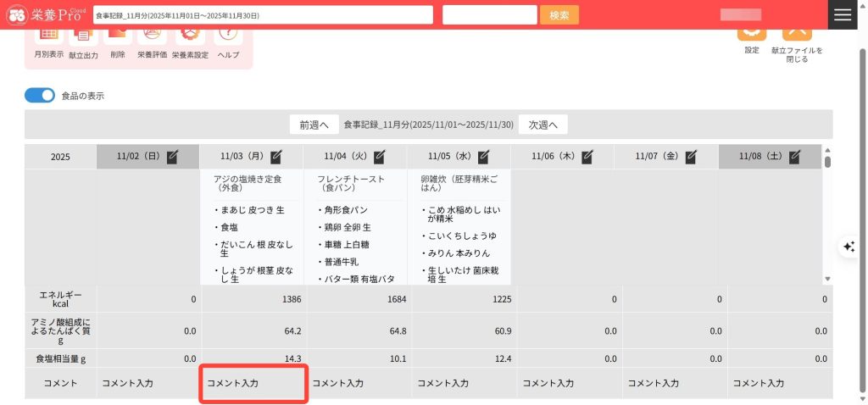
Task: Go to next week with 次週へ
Action: (x=542, y=125)
